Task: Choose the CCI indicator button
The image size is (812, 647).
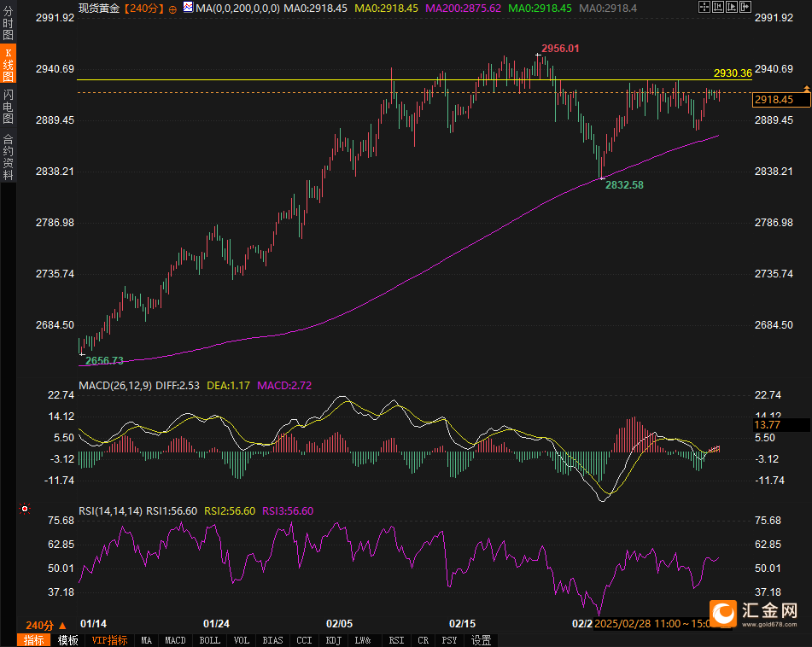Action: (304, 640)
